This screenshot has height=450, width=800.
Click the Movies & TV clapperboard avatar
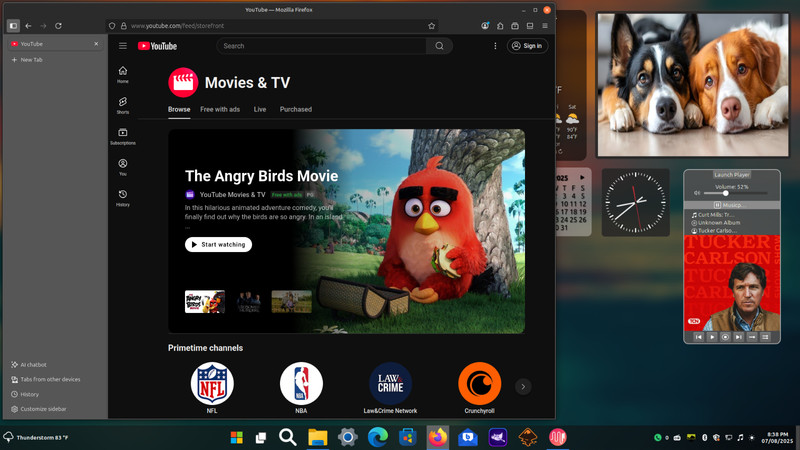(x=183, y=82)
